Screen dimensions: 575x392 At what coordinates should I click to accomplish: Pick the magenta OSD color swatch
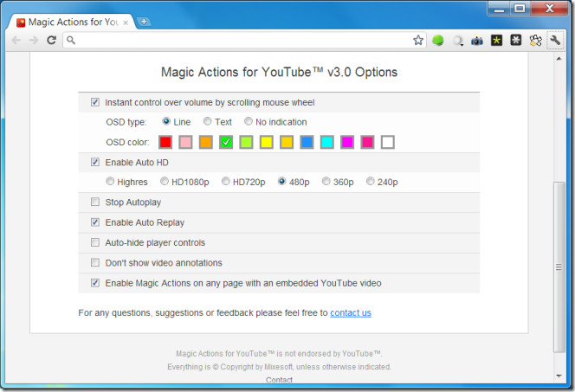pyautogui.click(x=347, y=142)
